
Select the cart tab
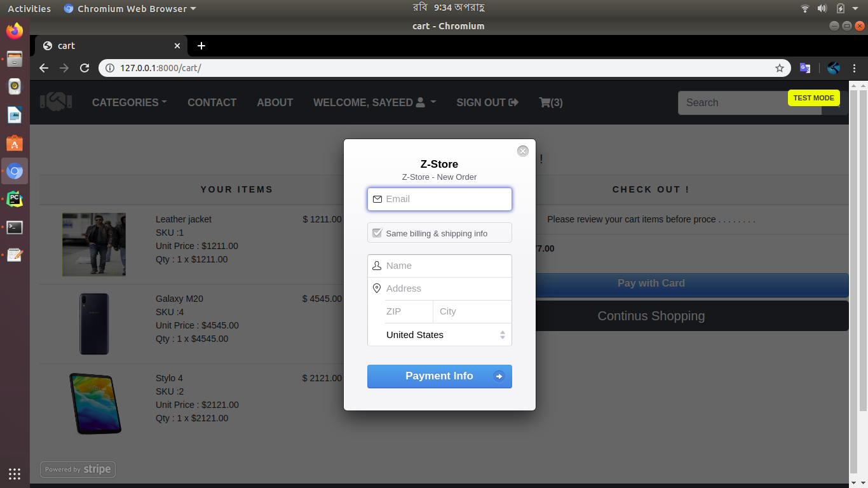[x=111, y=46]
